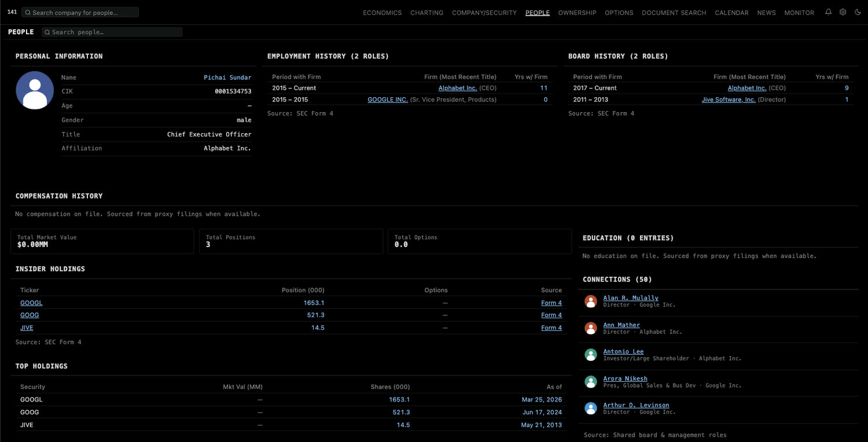The image size is (868, 442).
Task: Click Arora Nikesh avatar icon
Action: point(590,382)
